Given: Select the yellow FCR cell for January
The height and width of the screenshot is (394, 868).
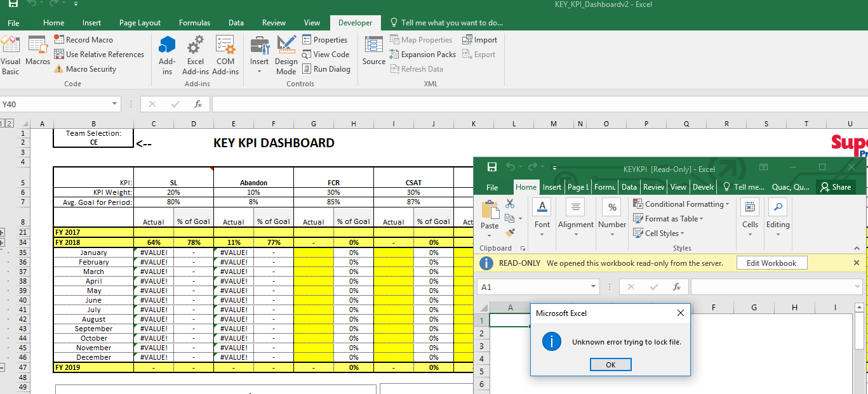Looking at the screenshot, I should tap(314, 253).
